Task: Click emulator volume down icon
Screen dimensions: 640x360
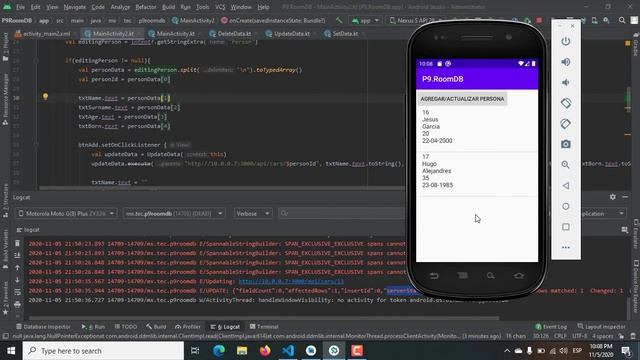Action: 566,82
